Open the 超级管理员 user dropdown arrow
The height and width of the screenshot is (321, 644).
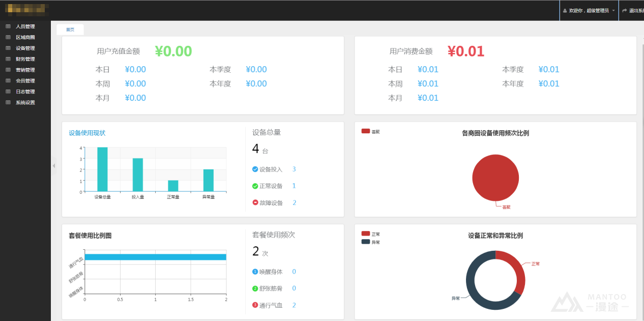click(613, 11)
